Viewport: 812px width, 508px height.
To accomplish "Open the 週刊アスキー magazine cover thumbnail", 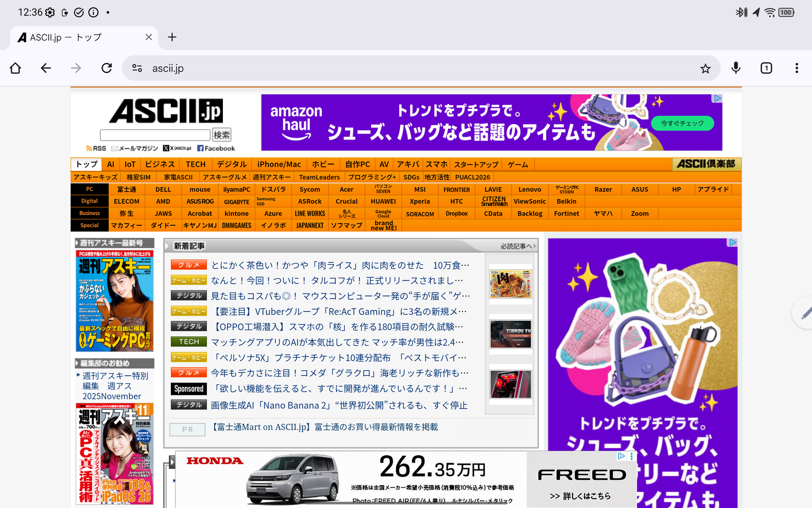I will click(x=114, y=301).
